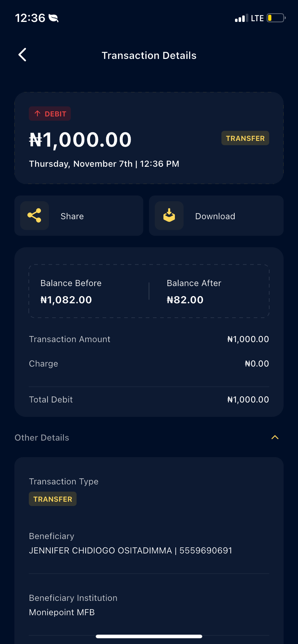298x644 pixels.
Task: Tap the leaf icon beside the clock
Action: click(x=54, y=18)
